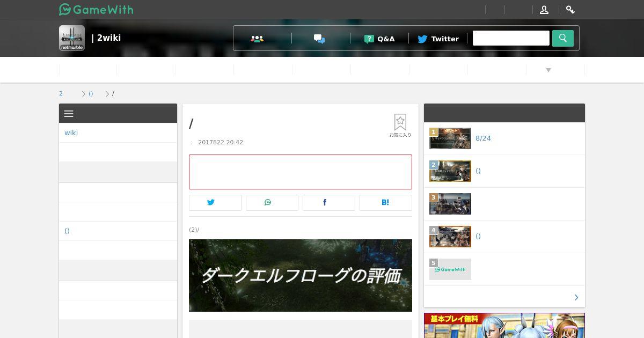This screenshot has width=644, height=338.
Task: Click the breadcrumb link "()"
Action: [x=91, y=93]
